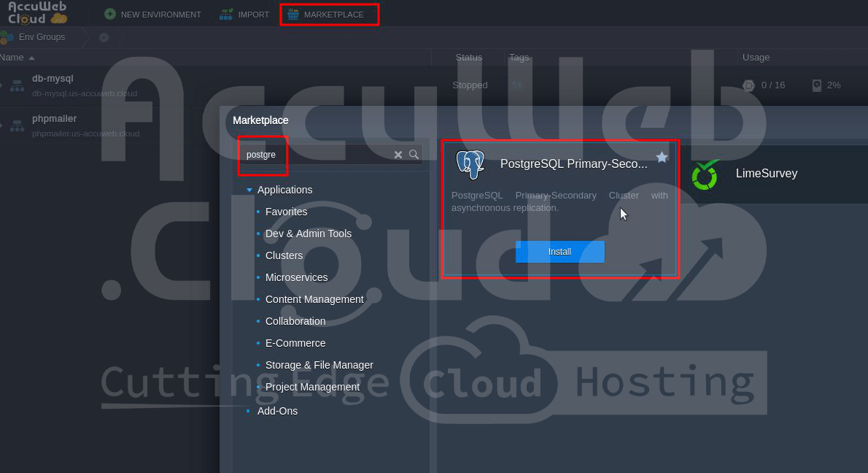Select Clusters category

pyautogui.click(x=284, y=255)
